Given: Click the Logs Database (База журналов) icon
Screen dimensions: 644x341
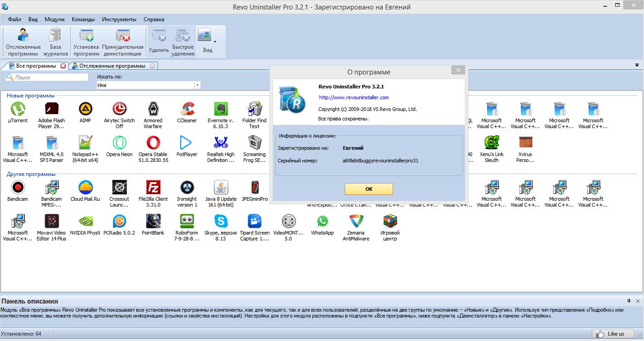Looking at the screenshot, I should click(55, 41).
